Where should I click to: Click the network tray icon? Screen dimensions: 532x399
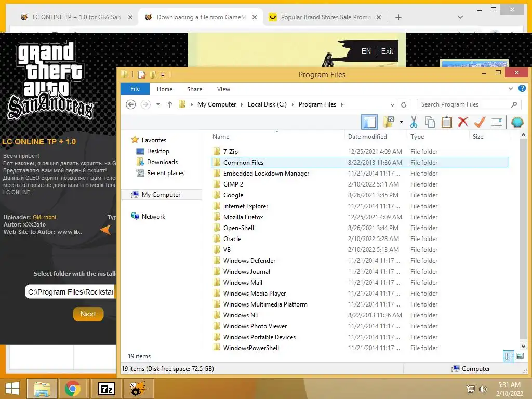coord(470,389)
